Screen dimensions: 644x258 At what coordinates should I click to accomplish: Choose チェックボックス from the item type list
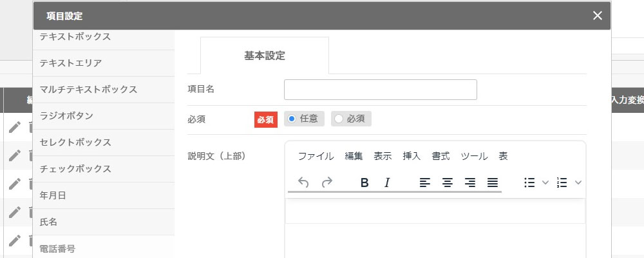(75, 169)
